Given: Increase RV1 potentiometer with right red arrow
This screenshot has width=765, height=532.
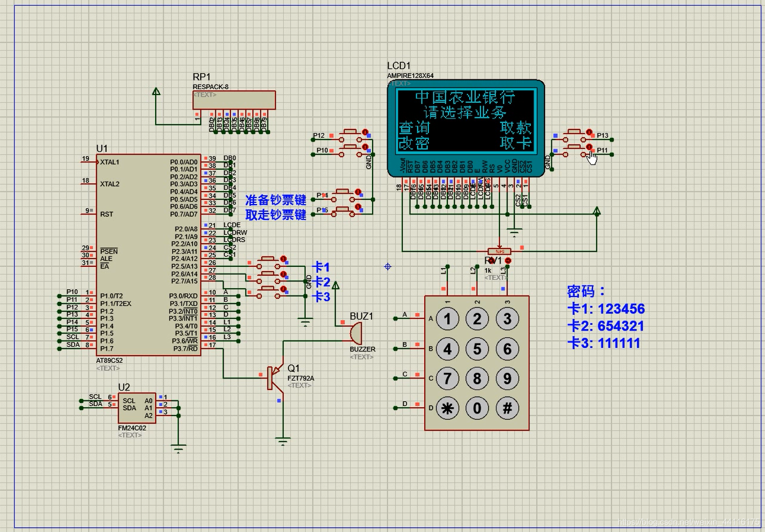Looking at the screenshot, I should pyautogui.click(x=508, y=260).
